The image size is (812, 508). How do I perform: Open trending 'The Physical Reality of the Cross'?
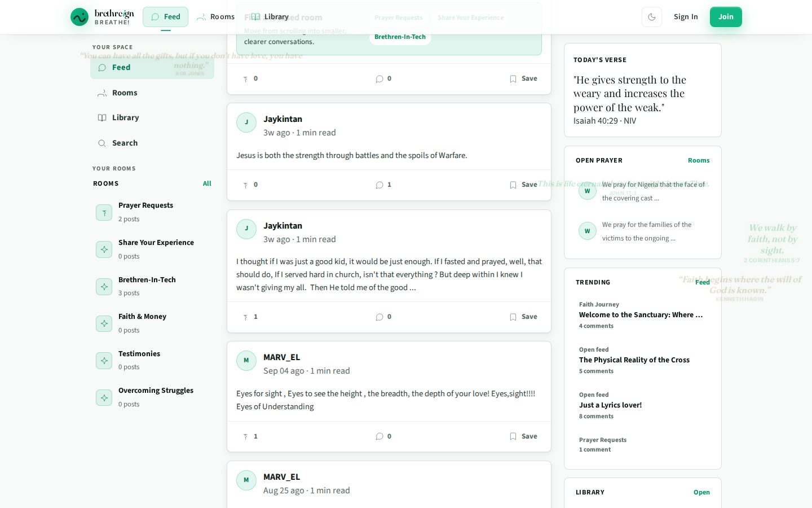(643, 360)
